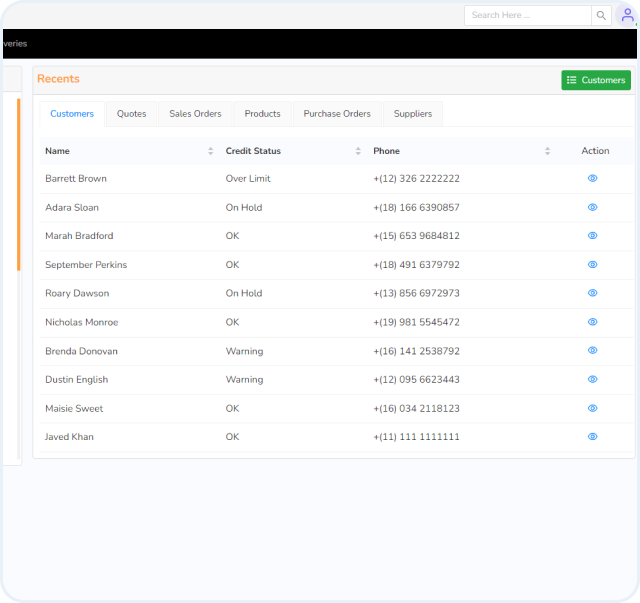Click eye icon for Adara Sloan
The image size is (640, 603).
(x=592, y=207)
